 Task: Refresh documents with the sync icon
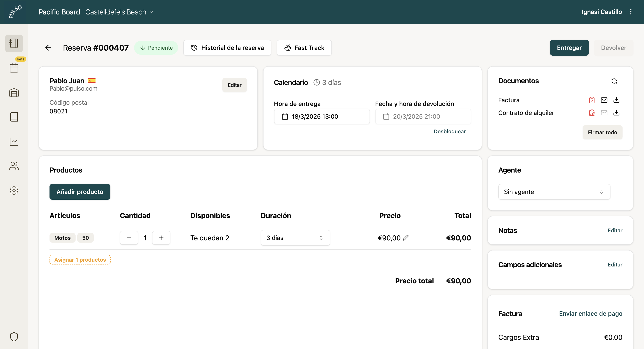click(614, 81)
